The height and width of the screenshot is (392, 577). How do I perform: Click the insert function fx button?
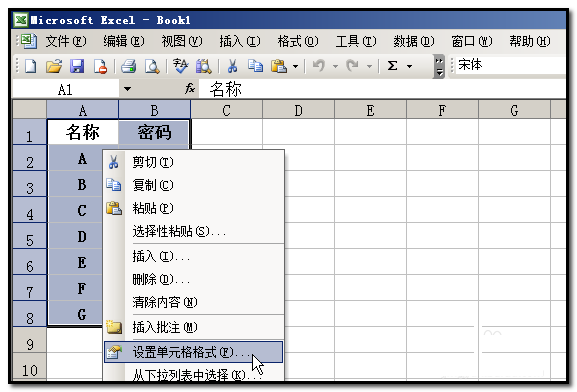pyautogui.click(x=190, y=89)
